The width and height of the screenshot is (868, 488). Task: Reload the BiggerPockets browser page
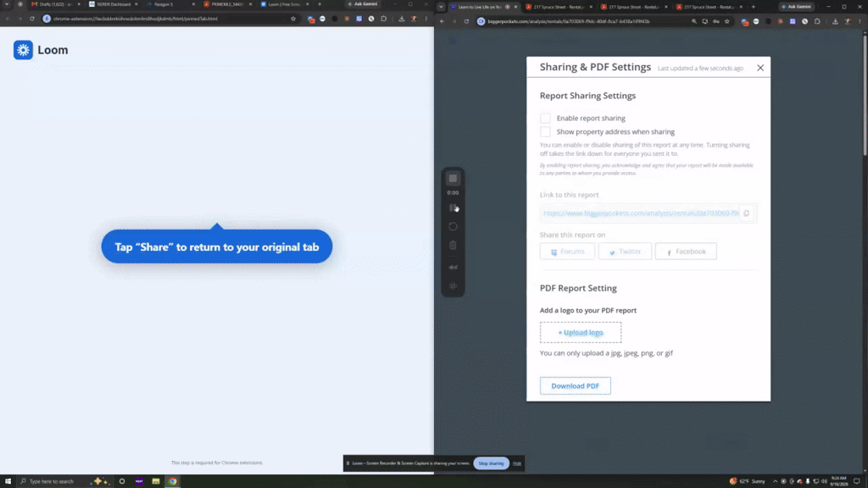[467, 21]
